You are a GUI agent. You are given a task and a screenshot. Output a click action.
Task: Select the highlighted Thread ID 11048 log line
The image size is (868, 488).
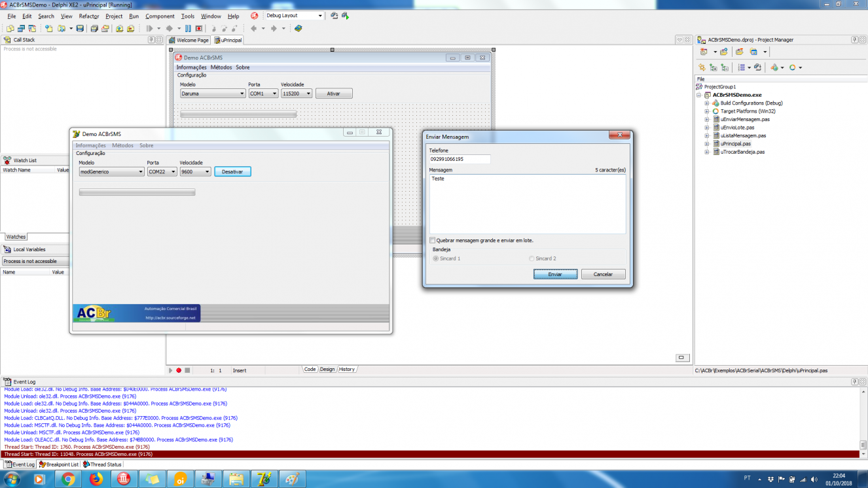[429, 454]
